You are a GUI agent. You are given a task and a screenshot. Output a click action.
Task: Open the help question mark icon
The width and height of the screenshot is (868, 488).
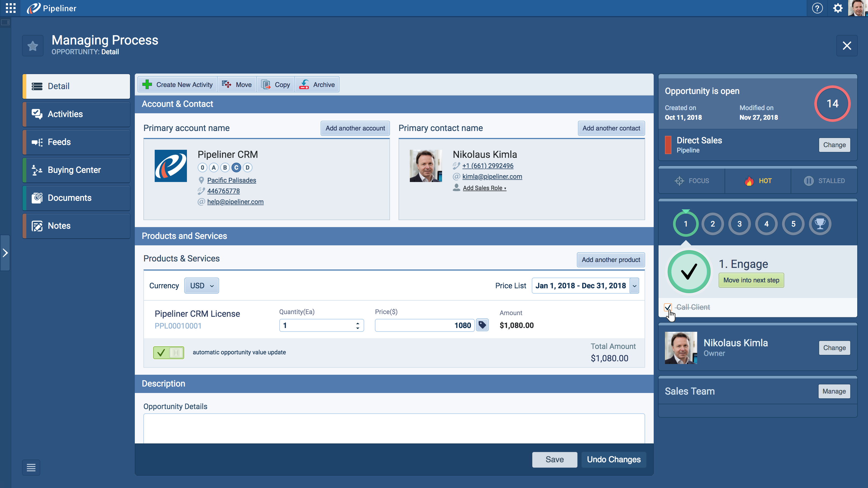[x=817, y=8]
